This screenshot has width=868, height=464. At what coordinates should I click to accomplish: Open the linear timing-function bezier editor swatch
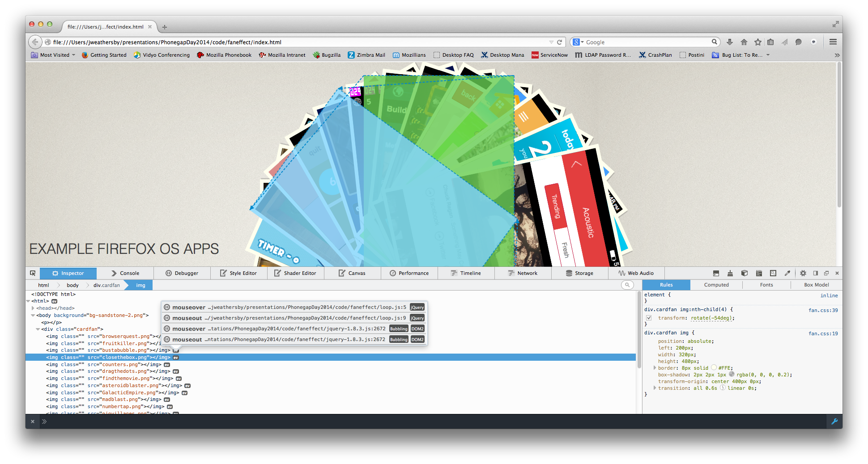[723, 388]
